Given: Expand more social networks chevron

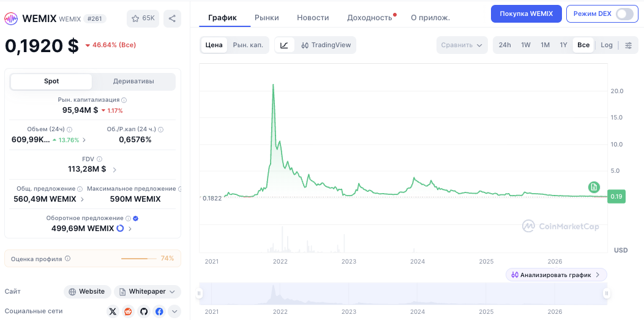Looking at the screenshot, I should (174, 312).
